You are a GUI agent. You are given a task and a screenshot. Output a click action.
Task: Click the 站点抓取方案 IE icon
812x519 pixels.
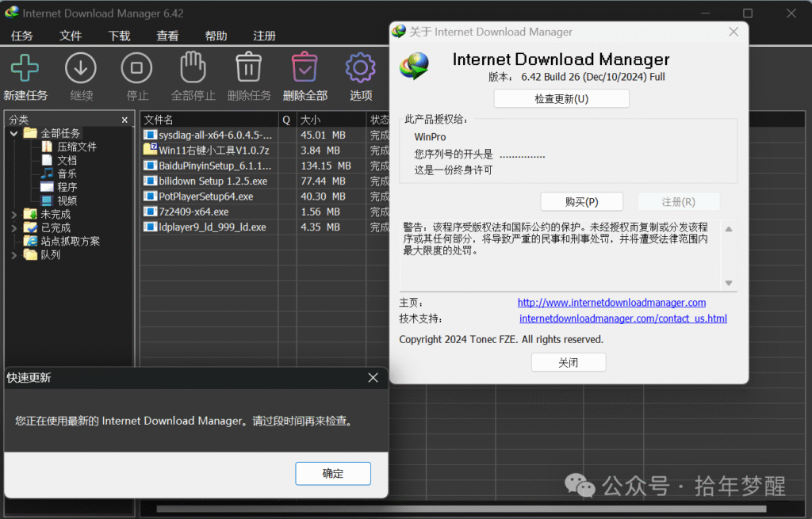pos(31,241)
